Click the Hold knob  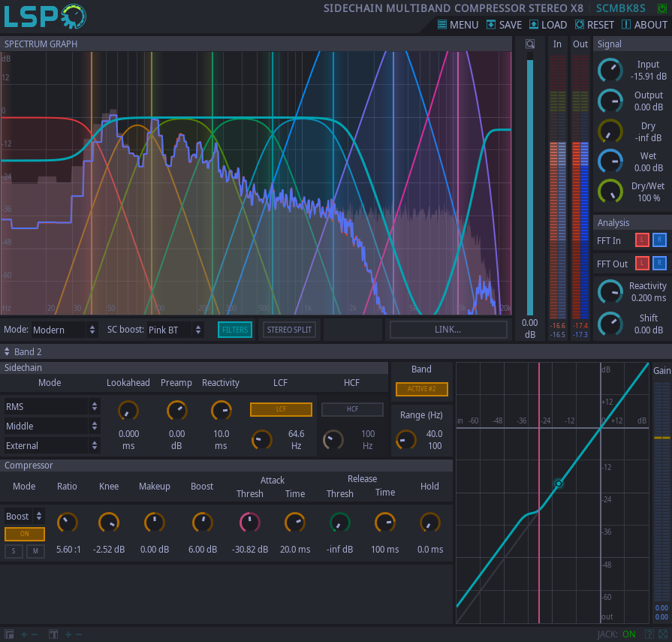pyautogui.click(x=429, y=523)
